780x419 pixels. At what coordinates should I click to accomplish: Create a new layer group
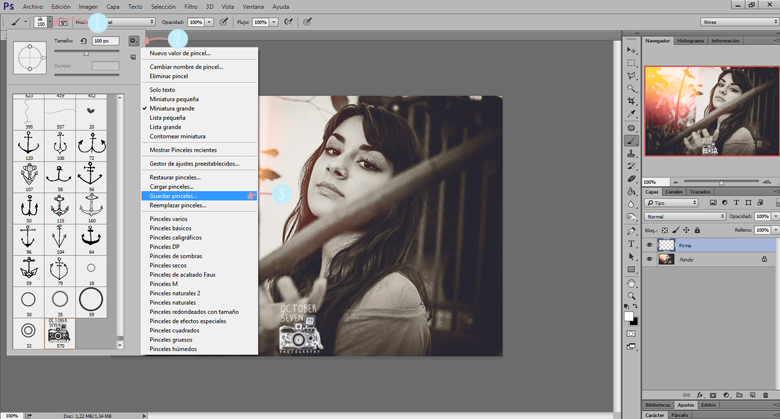pos(739,395)
